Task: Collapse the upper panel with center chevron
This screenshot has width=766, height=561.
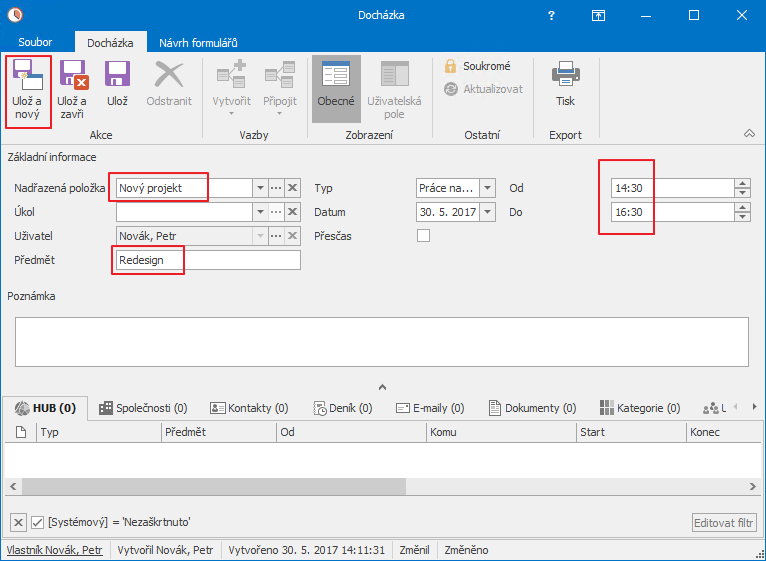Action: tap(383, 387)
